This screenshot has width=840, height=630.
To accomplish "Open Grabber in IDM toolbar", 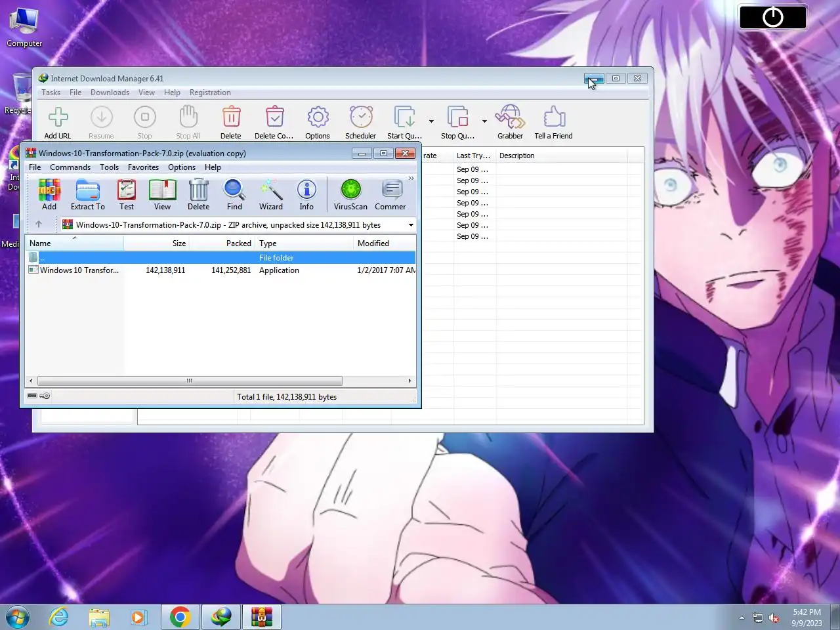I will tap(510, 123).
